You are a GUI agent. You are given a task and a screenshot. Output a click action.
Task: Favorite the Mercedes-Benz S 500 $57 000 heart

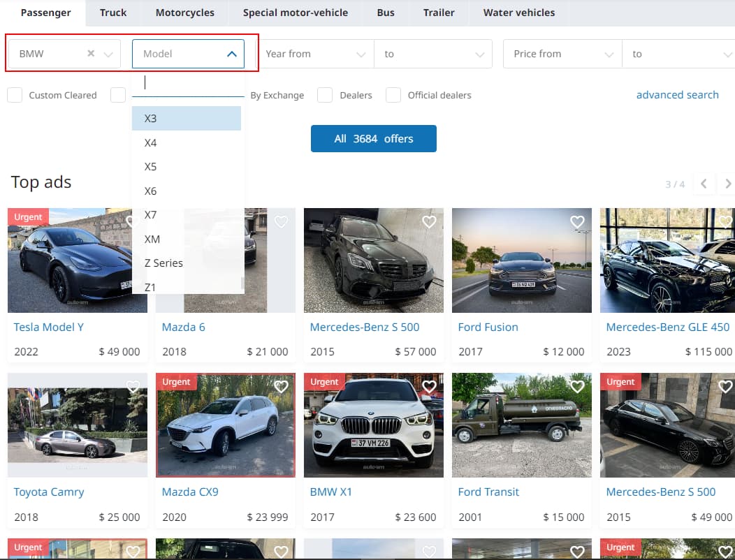point(429,221)
